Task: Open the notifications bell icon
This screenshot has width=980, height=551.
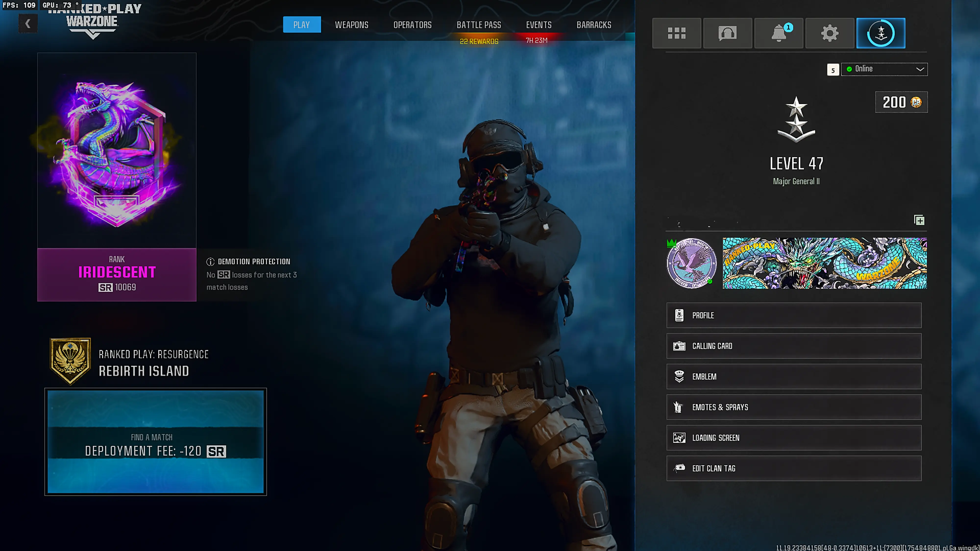Action: click(x=778, y=33)
